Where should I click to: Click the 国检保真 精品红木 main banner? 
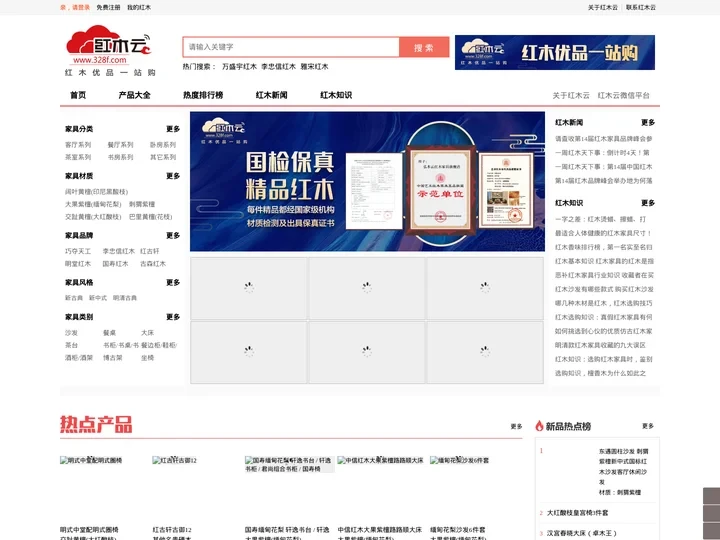point(367,181)
